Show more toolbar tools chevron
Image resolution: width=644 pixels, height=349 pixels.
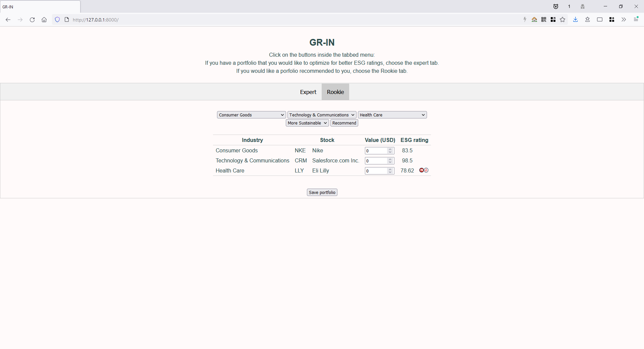(x=624, y=20)
